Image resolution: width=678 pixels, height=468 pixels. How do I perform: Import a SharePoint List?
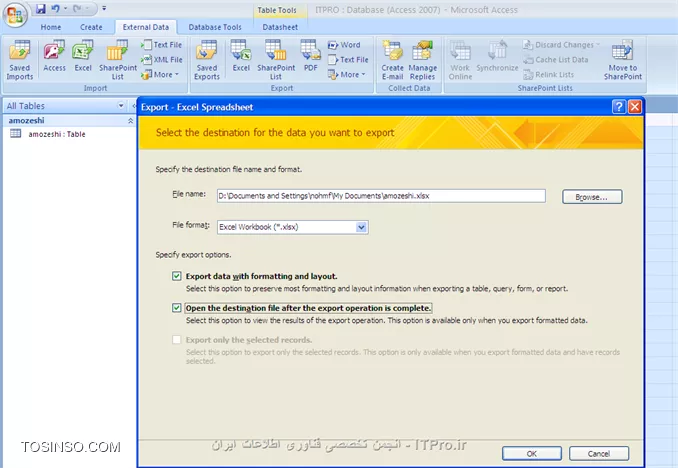coord(118,60)
